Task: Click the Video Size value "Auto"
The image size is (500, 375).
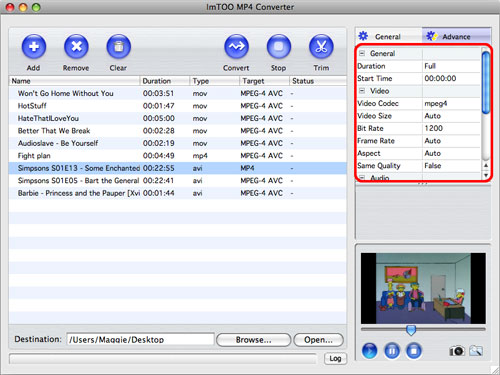Action: pyautogui.click(x=433, y=116)
